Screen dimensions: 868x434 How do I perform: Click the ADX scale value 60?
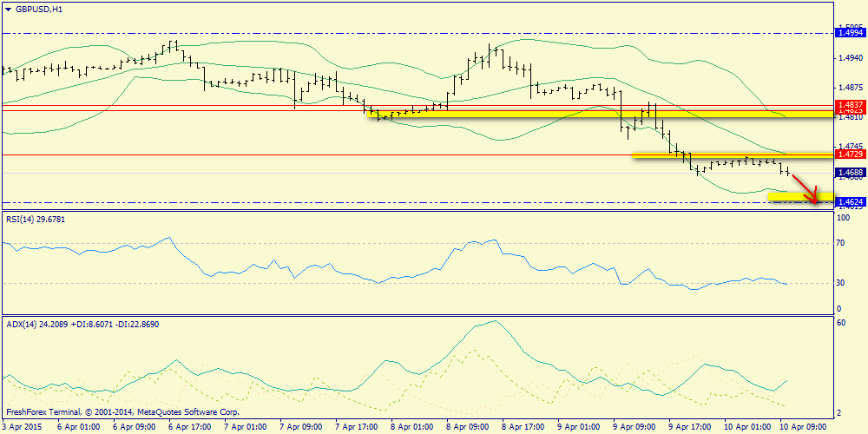841,323
